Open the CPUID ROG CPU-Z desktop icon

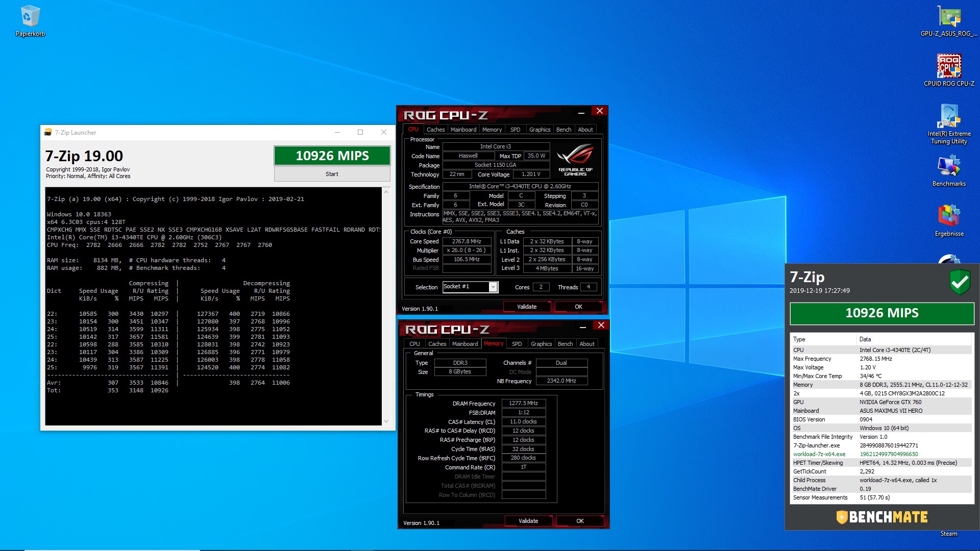[949, 70]
